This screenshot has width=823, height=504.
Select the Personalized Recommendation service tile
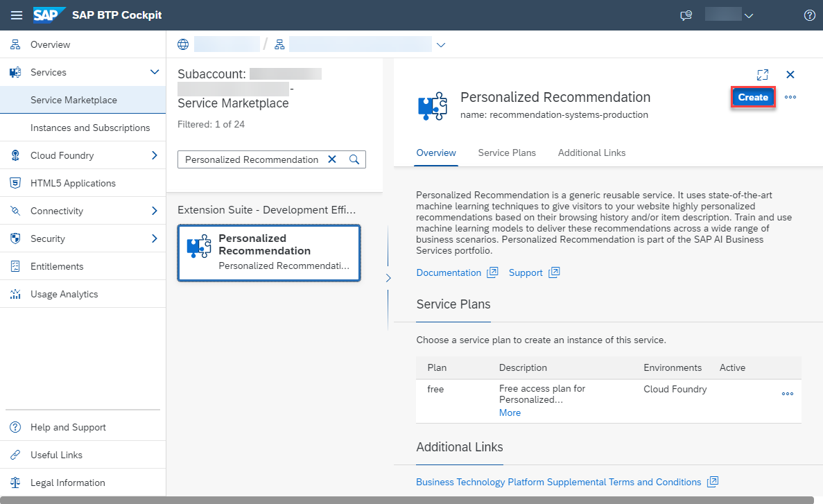click(x=269, y=253)
